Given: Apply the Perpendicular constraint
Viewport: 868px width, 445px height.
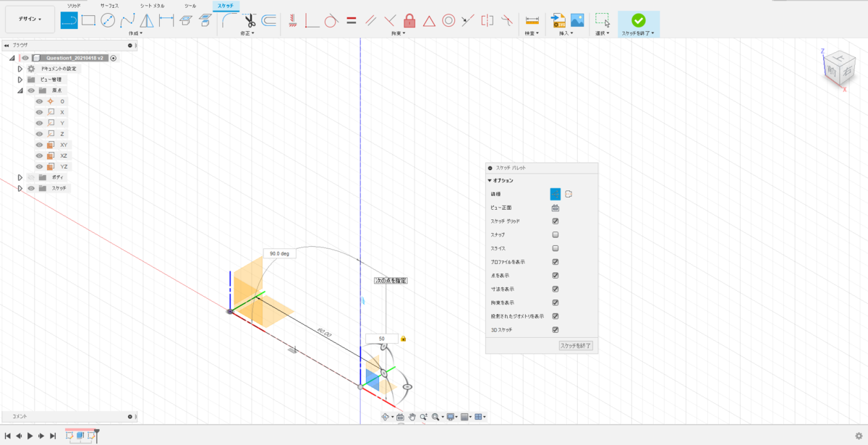Looking at the screenshot, I should (390, 20).
